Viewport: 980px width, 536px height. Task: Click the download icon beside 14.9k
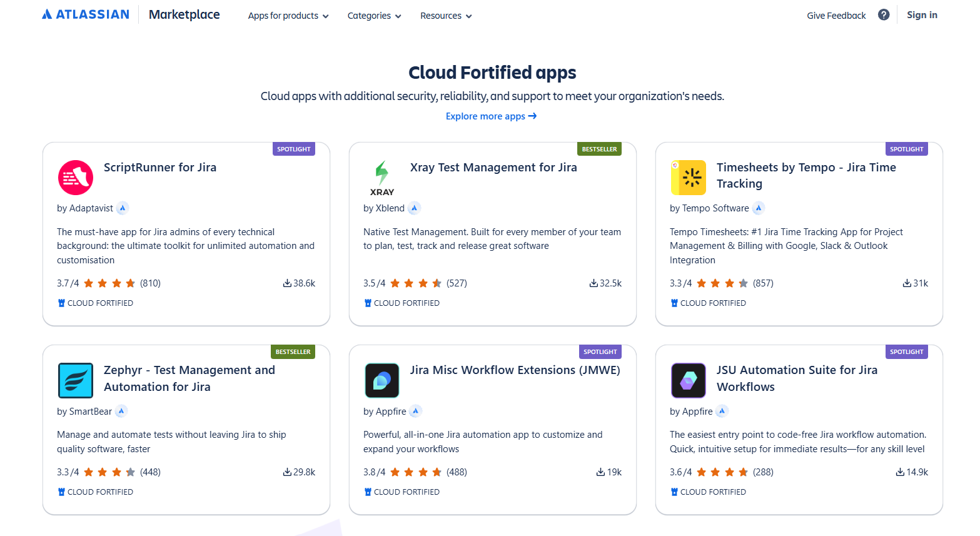pyautogui.click(x=900, y=472)
